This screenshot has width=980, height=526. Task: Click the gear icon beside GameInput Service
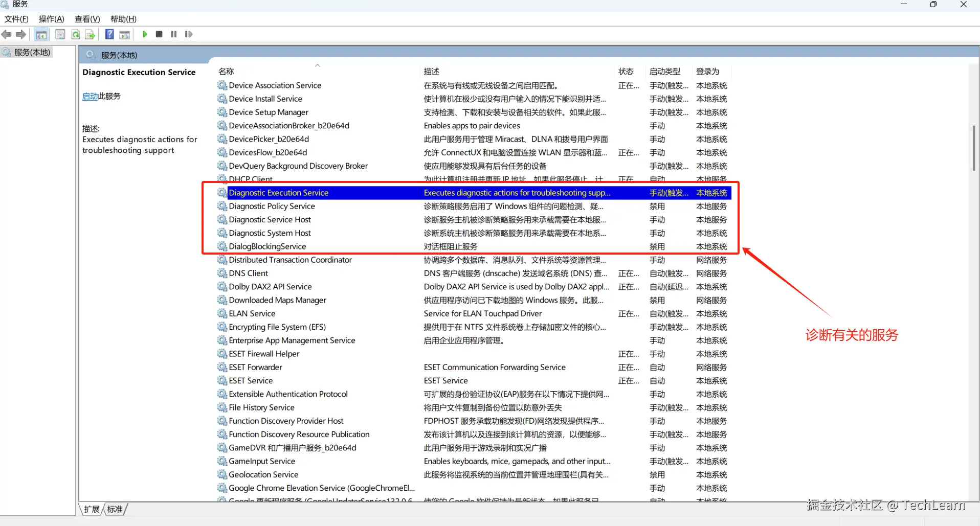(222, 461)
